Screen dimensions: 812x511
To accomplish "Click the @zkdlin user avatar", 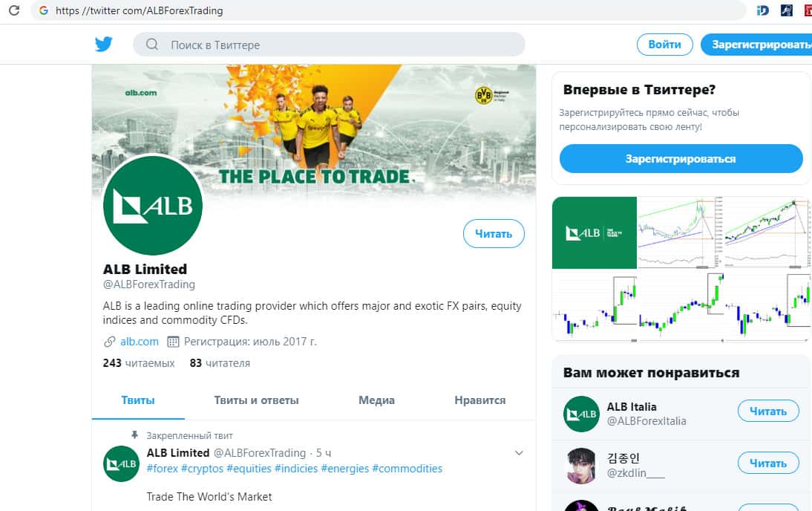I will pyautogui.click(x=581, y=466).
